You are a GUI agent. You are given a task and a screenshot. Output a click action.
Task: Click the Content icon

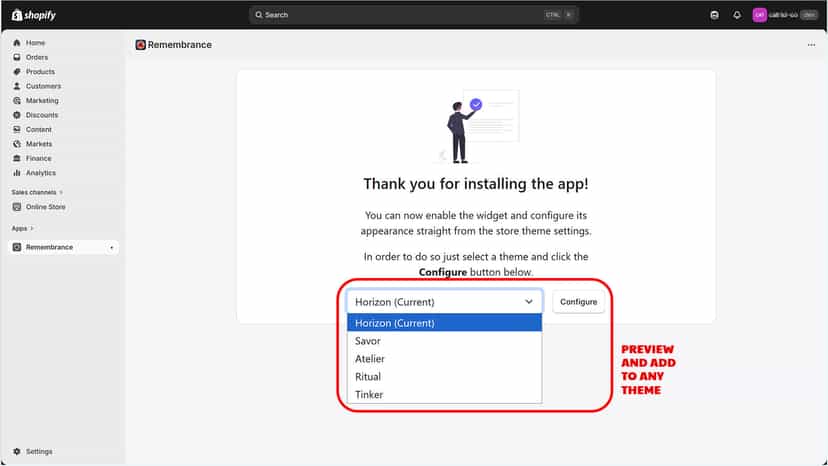pyautogui.click(x=17, y=129)
